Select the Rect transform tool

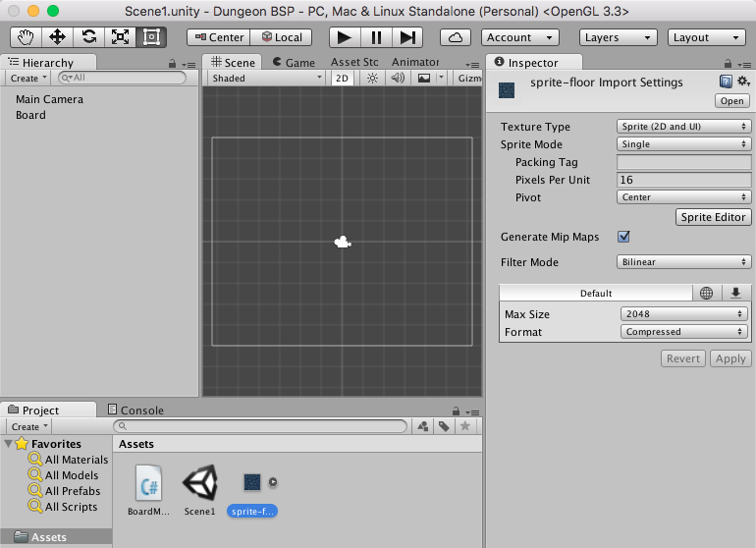click(151, 37)
